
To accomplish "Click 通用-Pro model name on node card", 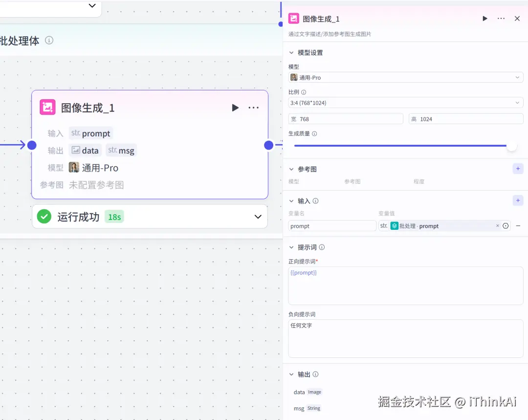I will click(x=100, y=168).
